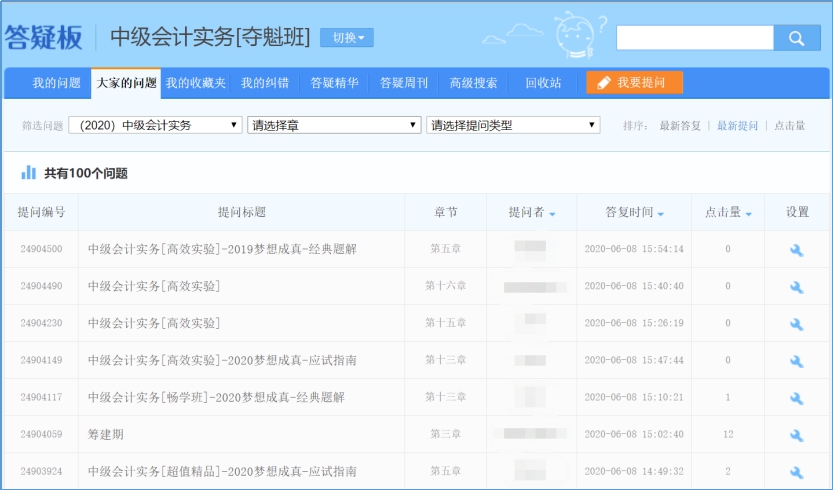Click wrench icon for question 24904490
This screenshot has width=833, height=490.
coord(797,287)
